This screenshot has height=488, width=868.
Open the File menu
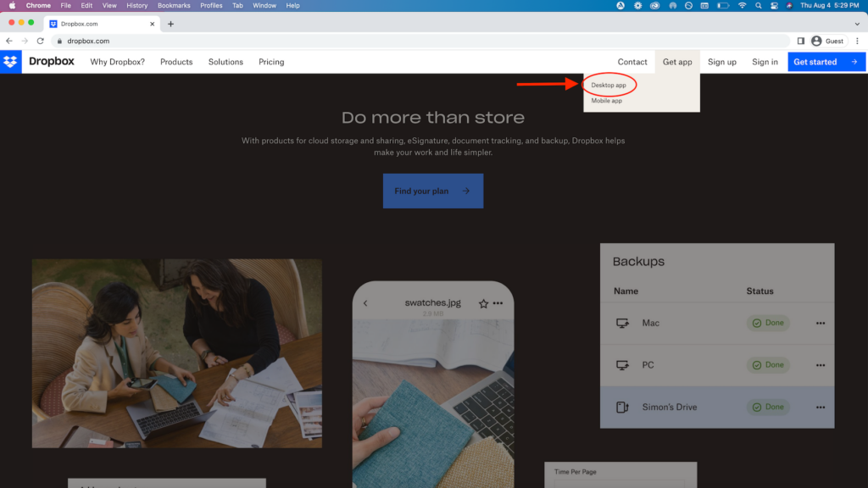[x=66, y=6]
